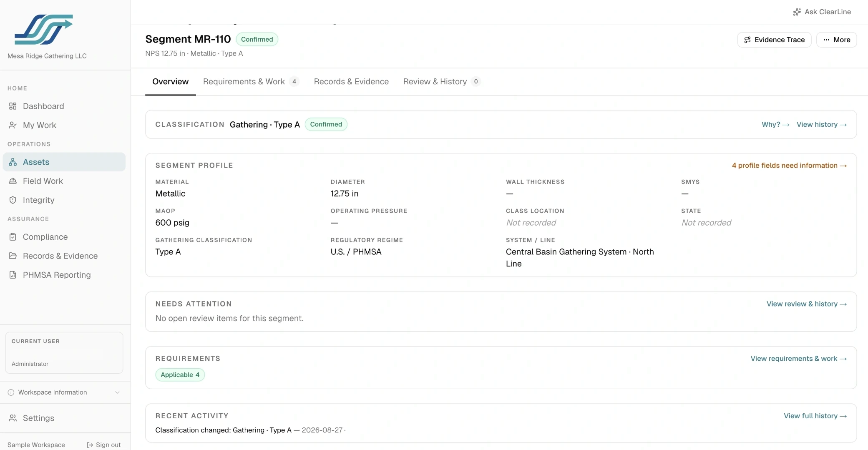Click the Mesa Ridge Gathering logo

tap(44, 29)
